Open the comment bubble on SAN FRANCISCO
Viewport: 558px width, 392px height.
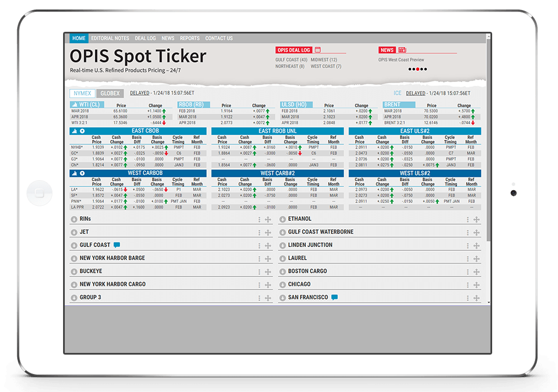click(335, 297)
